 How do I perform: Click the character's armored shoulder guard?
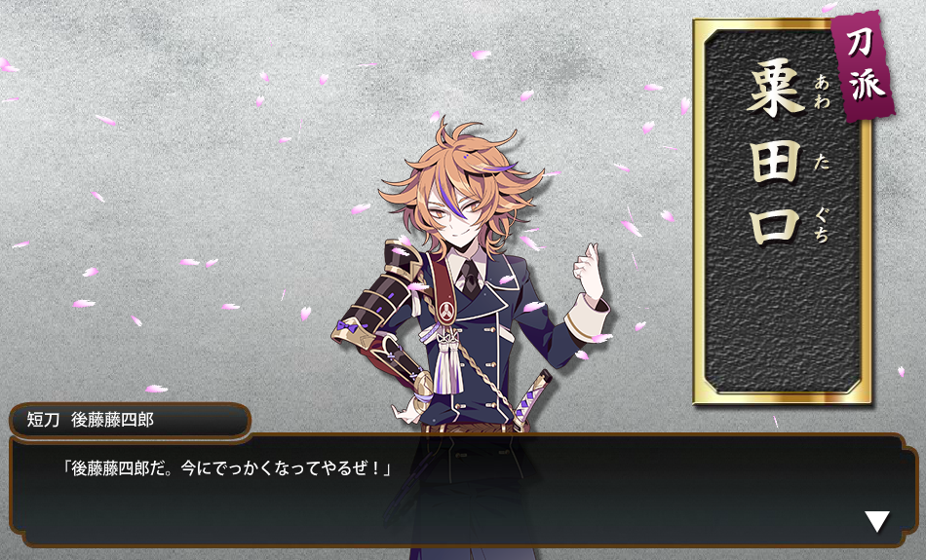[404, 260]
